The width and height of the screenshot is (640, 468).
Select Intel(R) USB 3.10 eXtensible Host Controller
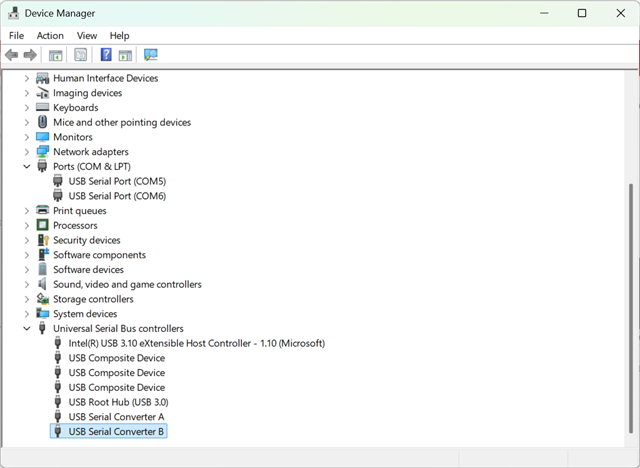pyautogui.click(x=197, y=344)
